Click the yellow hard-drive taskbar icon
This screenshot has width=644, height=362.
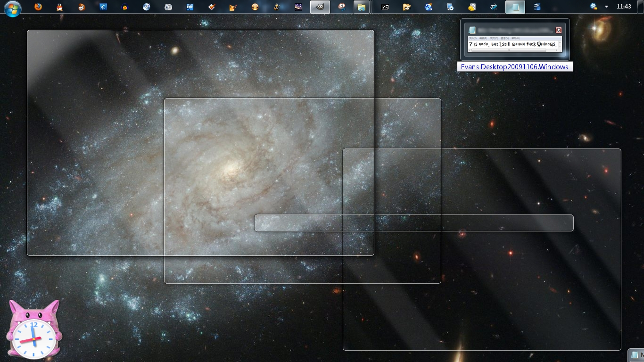coord(472,7)
